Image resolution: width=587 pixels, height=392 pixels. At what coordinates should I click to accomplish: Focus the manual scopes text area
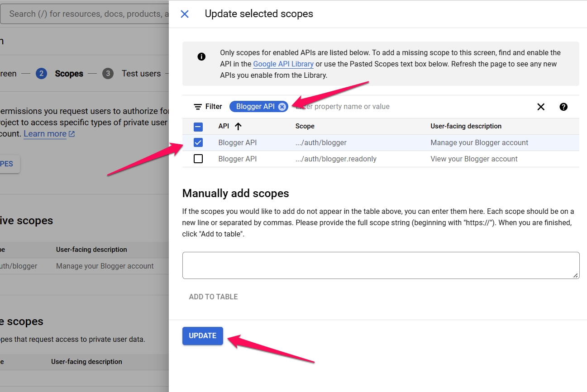381,265
